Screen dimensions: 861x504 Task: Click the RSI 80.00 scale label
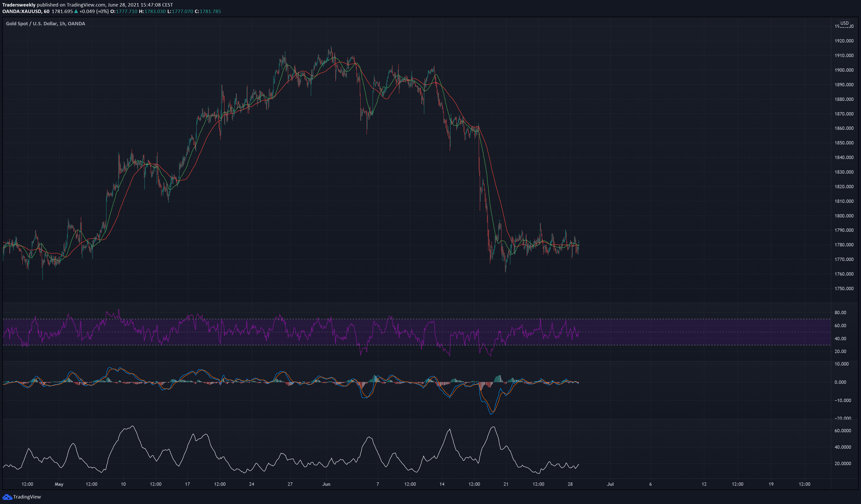coord(840,313)
